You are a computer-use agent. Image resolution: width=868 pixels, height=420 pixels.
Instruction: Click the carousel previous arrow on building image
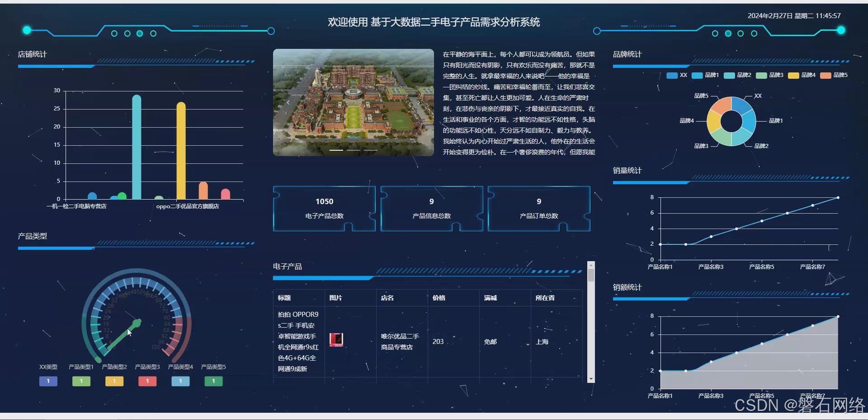289,102
